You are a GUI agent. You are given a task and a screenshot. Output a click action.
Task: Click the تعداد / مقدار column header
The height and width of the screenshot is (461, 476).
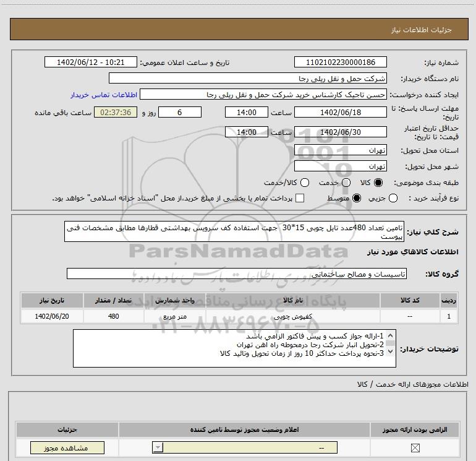(x=114, y=300)
